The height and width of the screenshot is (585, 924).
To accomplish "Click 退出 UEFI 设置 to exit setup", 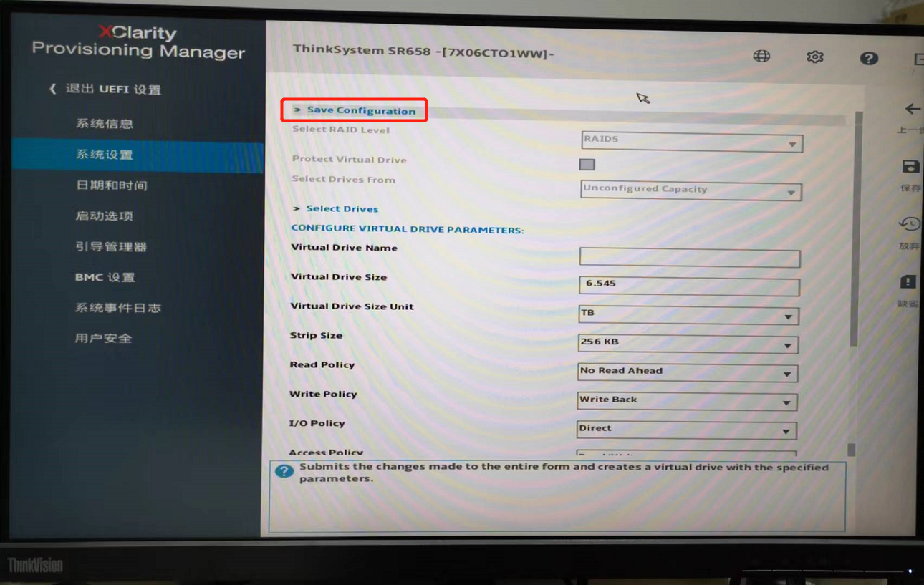I will pos(106,90).
